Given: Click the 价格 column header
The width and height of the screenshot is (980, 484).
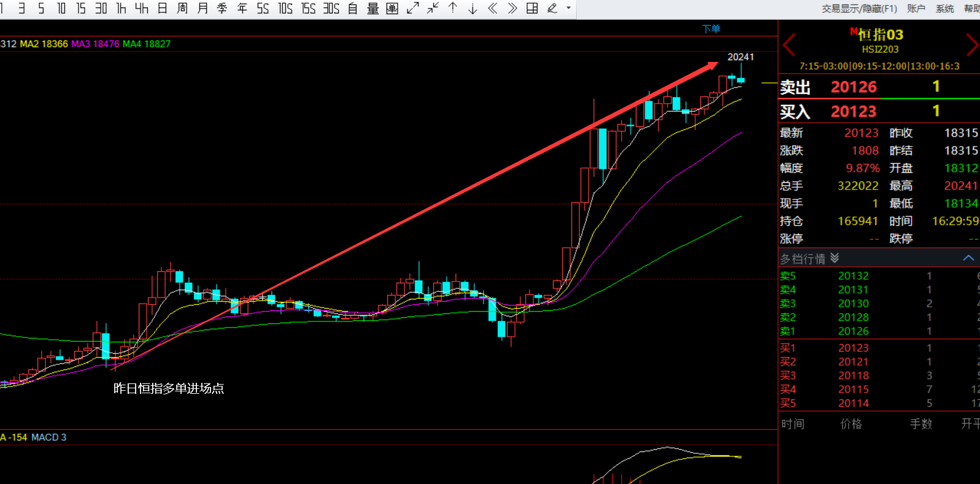Looking at the screenshot, I should (851, 424).
